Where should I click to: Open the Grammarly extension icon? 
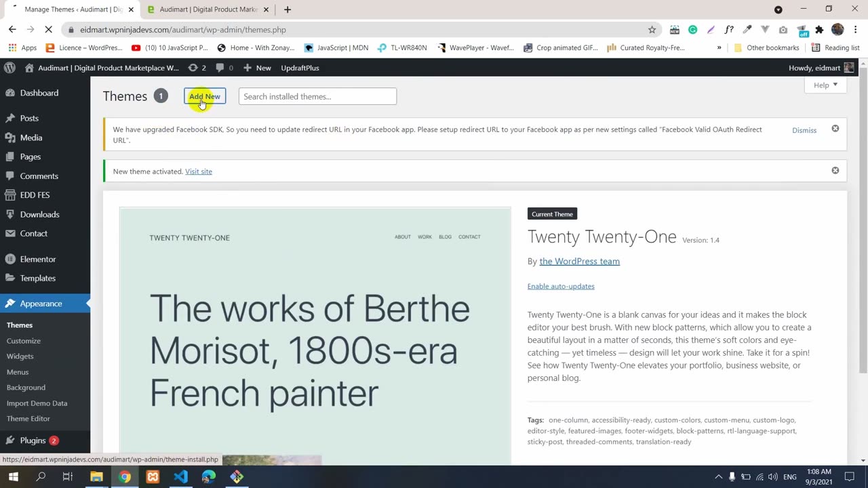point(692,30)
